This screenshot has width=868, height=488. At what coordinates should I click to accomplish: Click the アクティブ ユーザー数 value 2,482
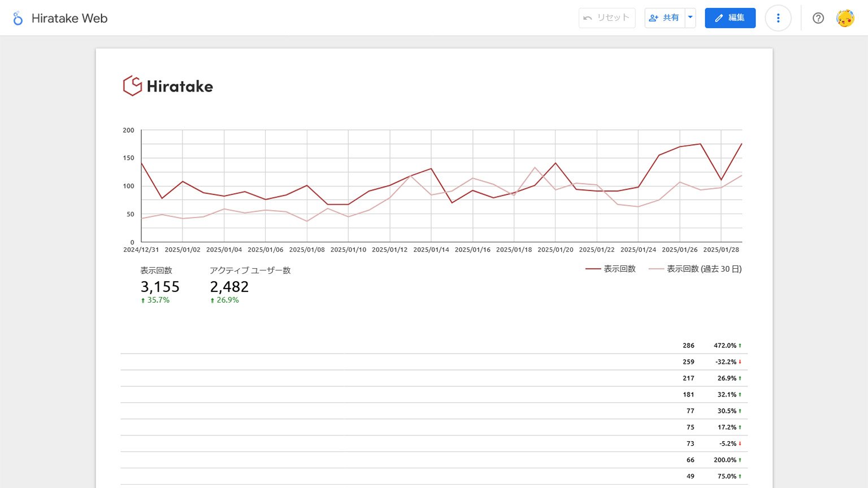click(229, 286)
